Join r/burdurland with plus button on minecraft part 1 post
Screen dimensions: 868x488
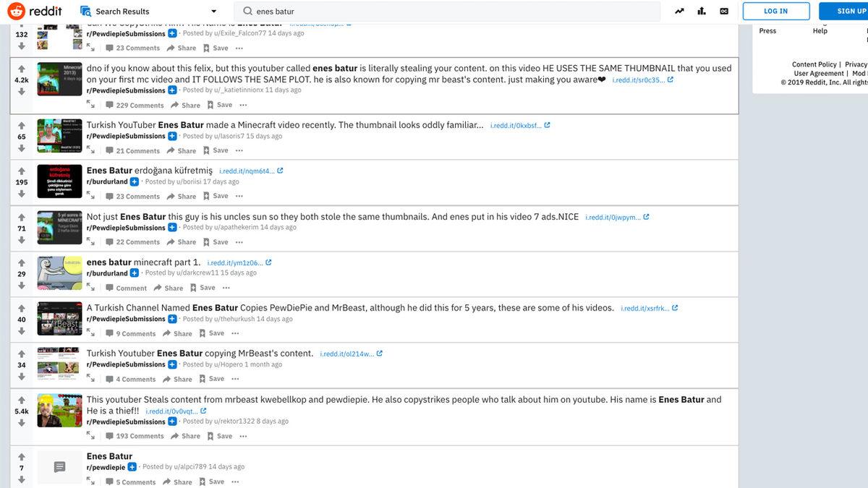pyautogui.click(x=134, y=273)
